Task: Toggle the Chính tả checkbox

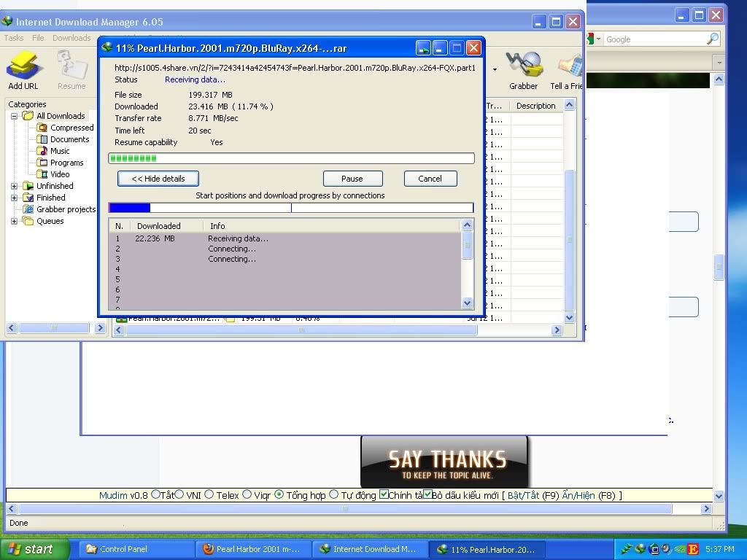Action: (384, 494)
